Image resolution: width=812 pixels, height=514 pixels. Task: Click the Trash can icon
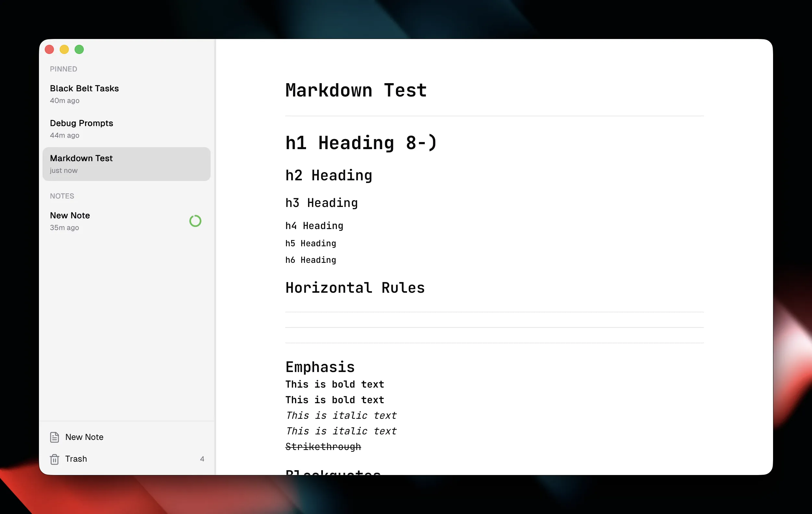click(x=54, y=459)
